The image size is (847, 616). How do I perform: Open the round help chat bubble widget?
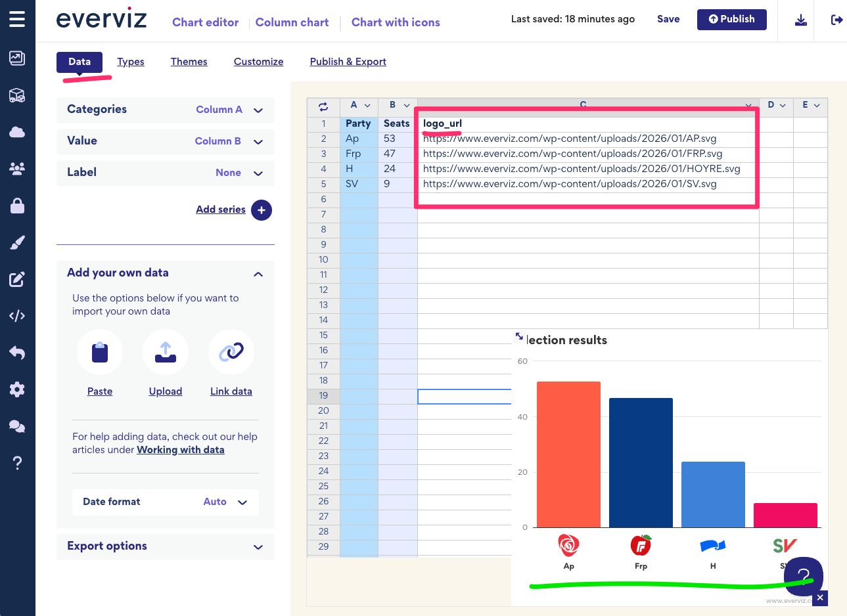click(x=803, y=577)
